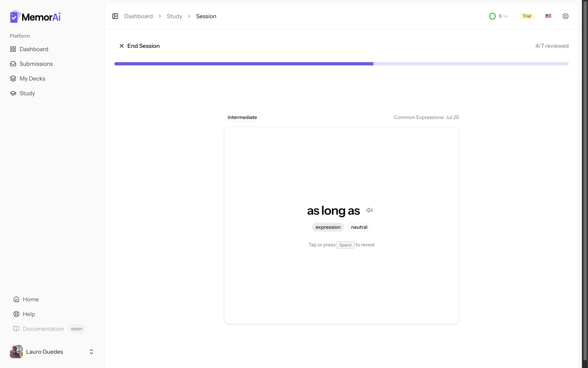This screenshot has height=368, width=588.
Task: Click the Space key hint
Action: (x=345, y=245)
